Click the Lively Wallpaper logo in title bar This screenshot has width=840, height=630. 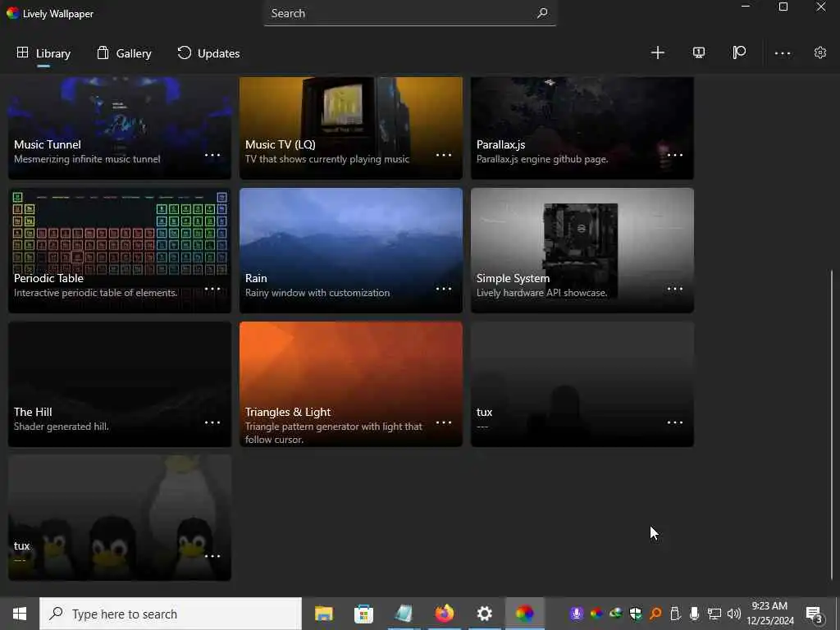tap(13, 13)
